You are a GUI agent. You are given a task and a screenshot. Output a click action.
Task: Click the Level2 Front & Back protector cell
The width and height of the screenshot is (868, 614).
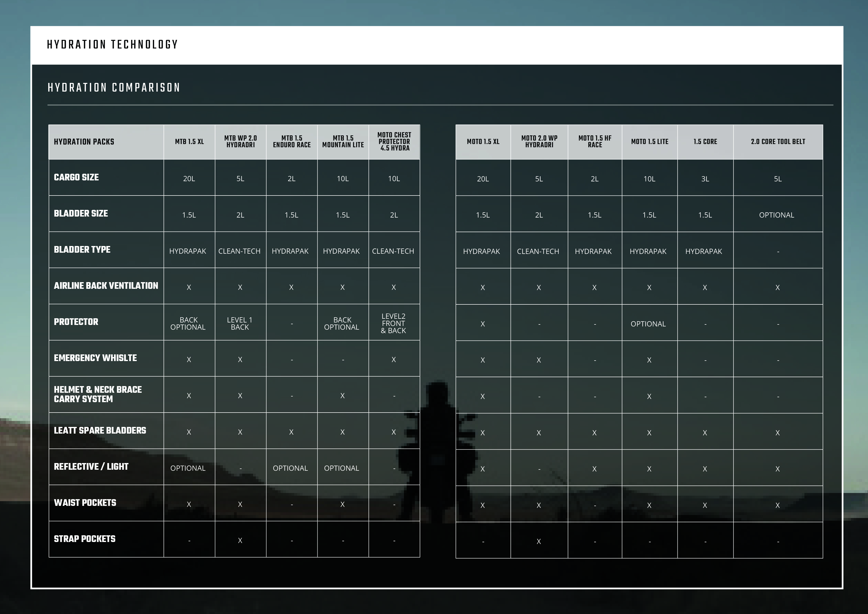[x=394, y=323]
